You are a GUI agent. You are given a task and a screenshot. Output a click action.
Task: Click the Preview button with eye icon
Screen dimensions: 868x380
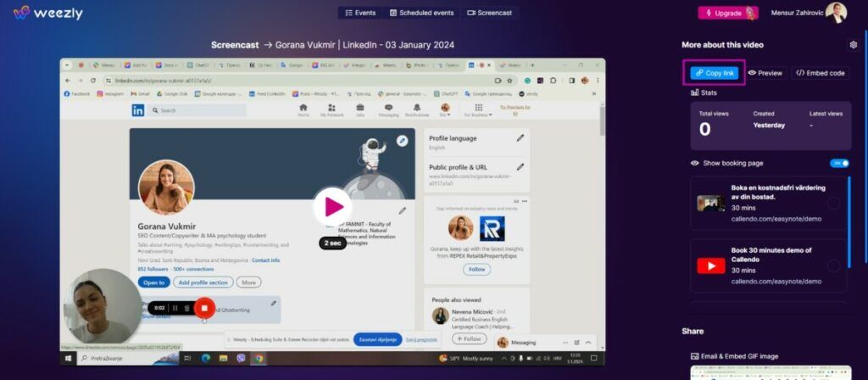coord(765,73)
